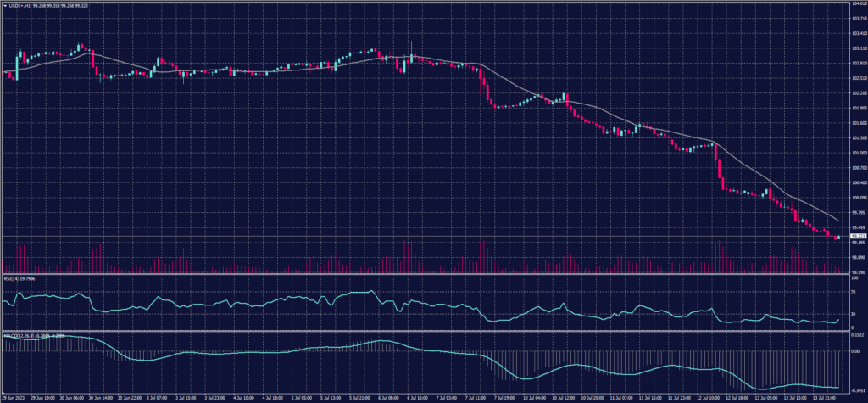This screenshot has height=403, width=868.
Task: Click the triangle icon beside USDX+,H1 title
Action: click(4, 4)
